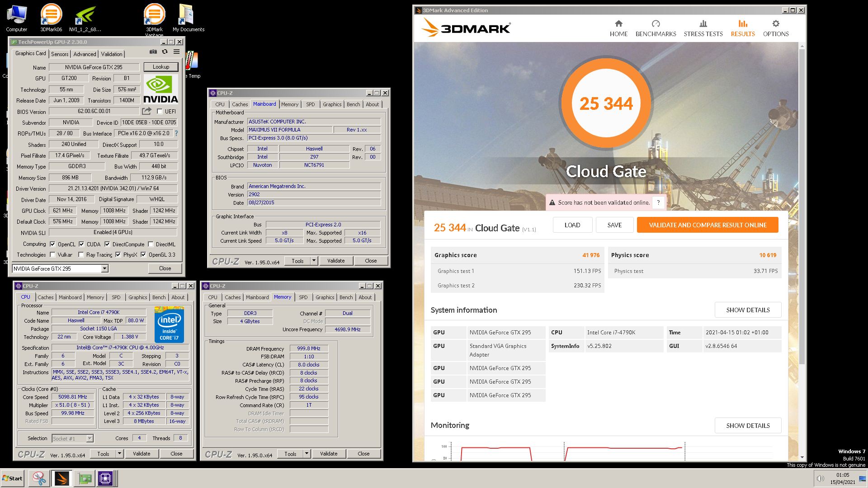Click the Lookup button in GPU-Z
This screenshot has height=488, width=868.
coord(161,67)
